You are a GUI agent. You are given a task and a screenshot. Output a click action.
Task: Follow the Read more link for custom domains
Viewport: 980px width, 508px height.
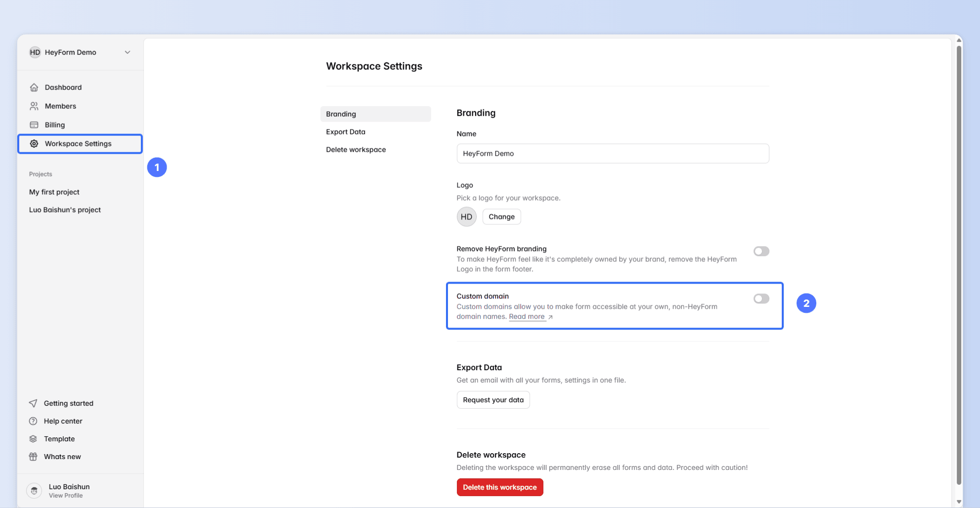click(527, 317)
